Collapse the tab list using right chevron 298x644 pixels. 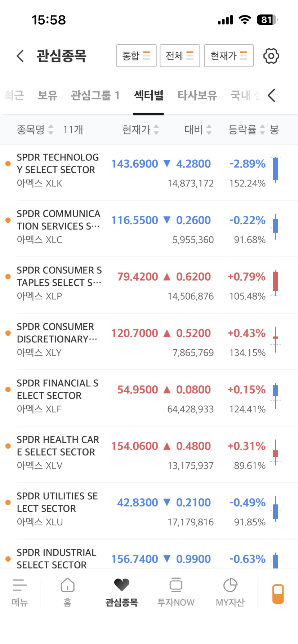pos(272,95)
